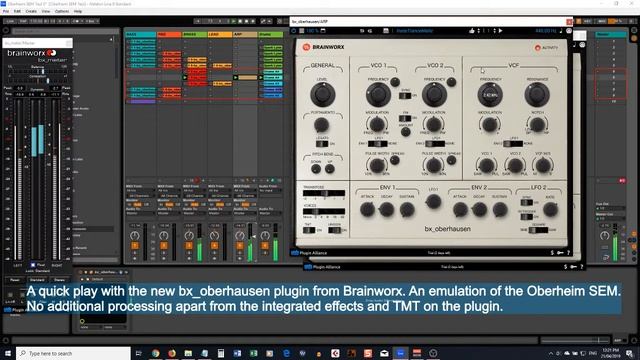Toggle the FM switch between VCOs
Image resolution: width=640 pixels, height=360 pixels.
click(405, 118)
